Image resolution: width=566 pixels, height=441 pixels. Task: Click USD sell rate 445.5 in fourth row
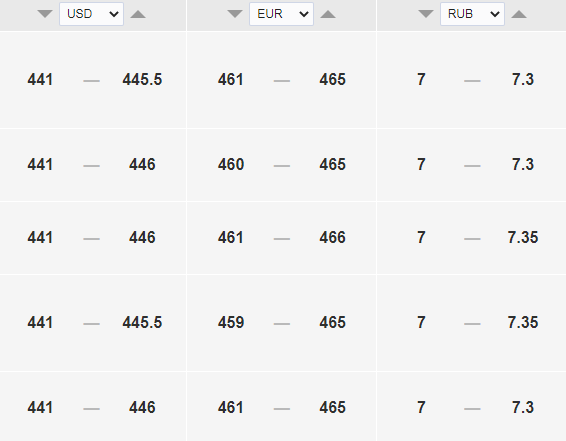pyautogui.click(x=142, y=322)
